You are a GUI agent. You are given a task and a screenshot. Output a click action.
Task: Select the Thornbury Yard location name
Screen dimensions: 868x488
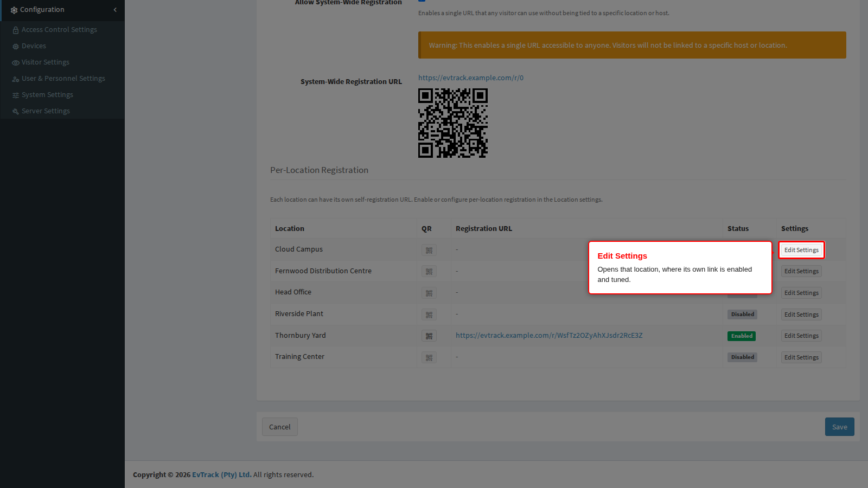[x=301, y=336]
